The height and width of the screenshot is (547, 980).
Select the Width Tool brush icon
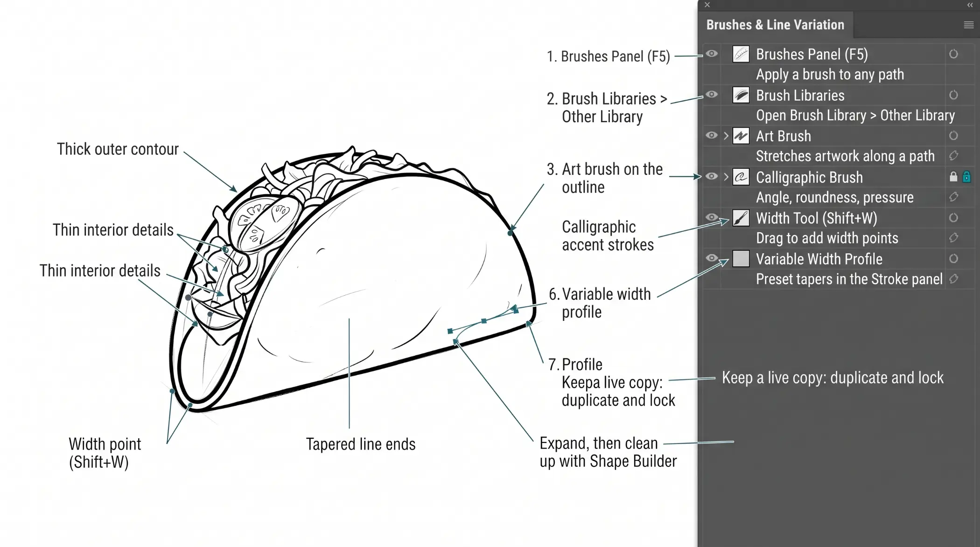(741, 218)
